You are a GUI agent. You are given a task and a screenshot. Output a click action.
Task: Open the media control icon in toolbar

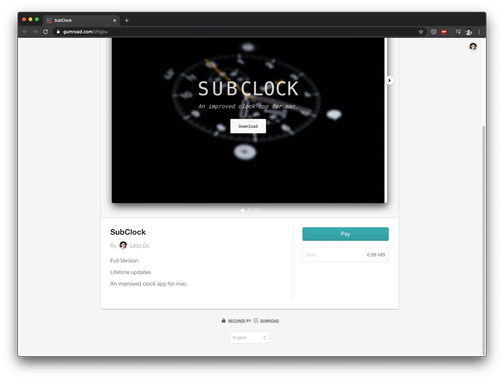458,32
